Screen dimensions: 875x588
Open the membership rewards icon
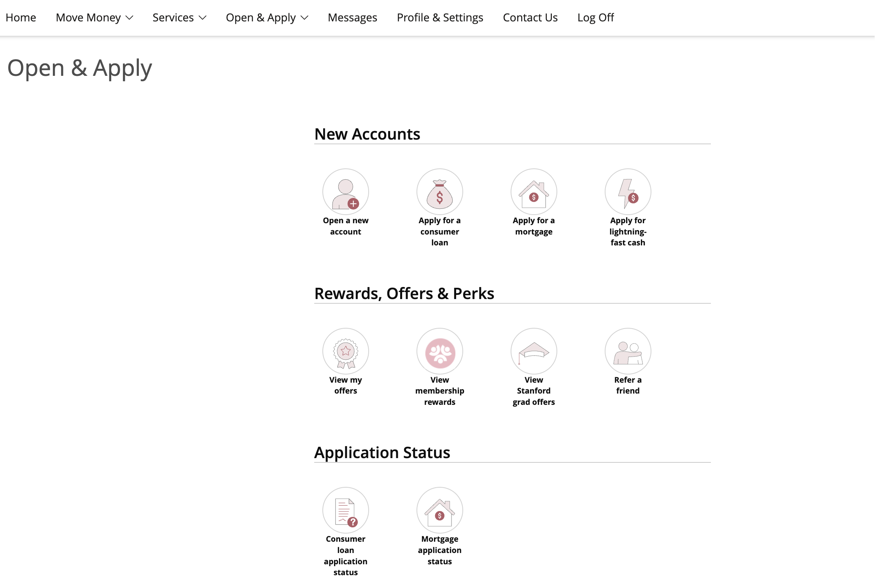click(439, 351)
